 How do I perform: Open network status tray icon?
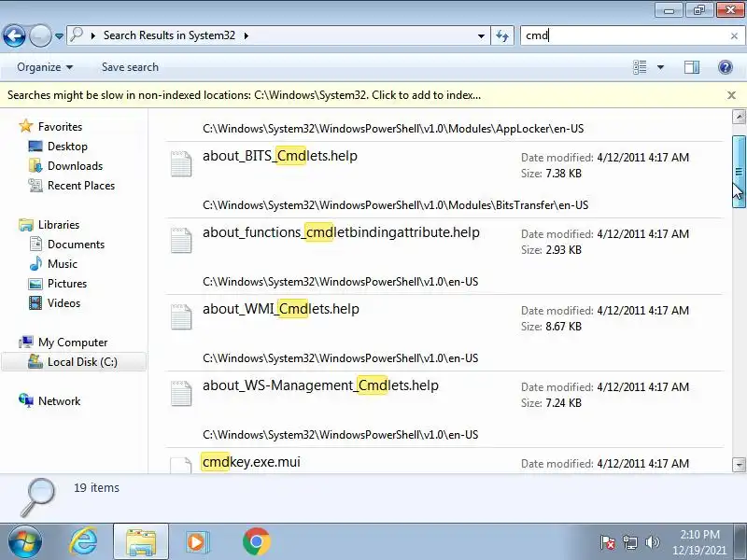[x=629, y=542]
